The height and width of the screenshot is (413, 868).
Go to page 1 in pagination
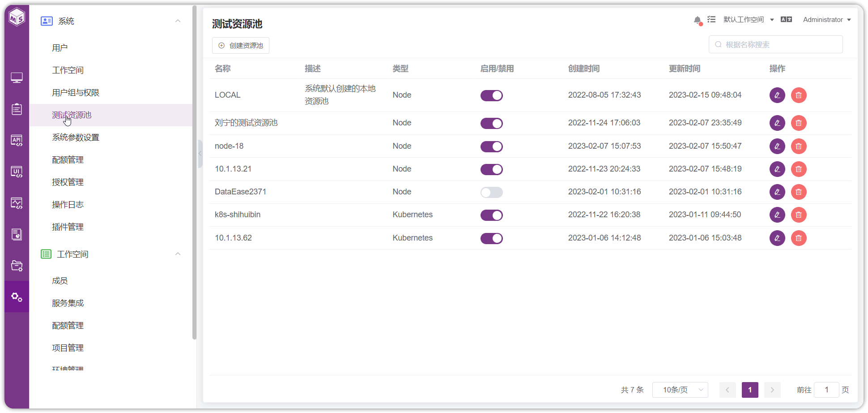coord(750,390)
